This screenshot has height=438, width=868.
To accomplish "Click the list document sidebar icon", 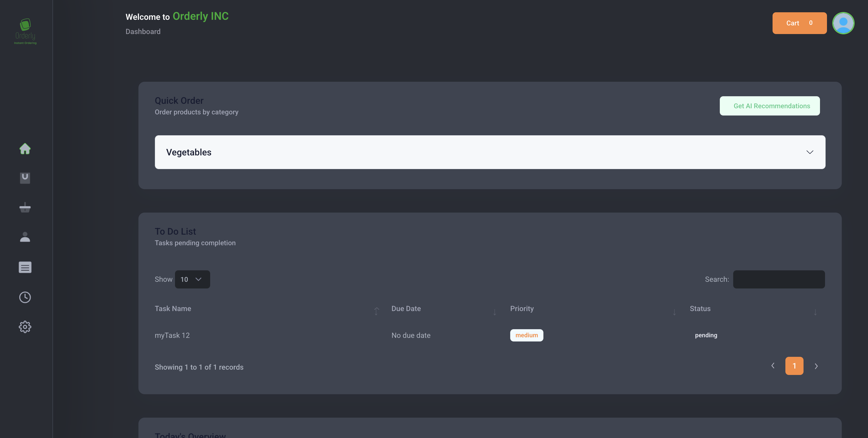I will point(25,267).
